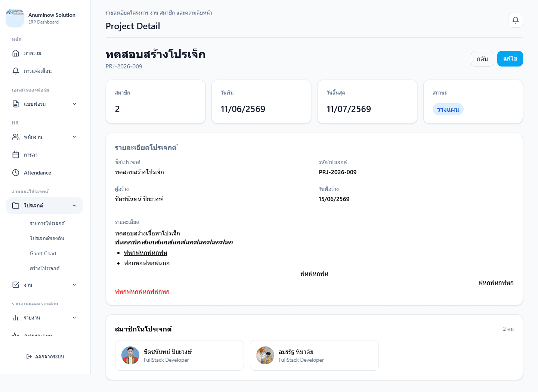Image resolution: width=538 pixels, height=392 pixels.
Task: Click avatar photo of อมรรัฐ หิมาลัย
Action: (x=265, y=355)
